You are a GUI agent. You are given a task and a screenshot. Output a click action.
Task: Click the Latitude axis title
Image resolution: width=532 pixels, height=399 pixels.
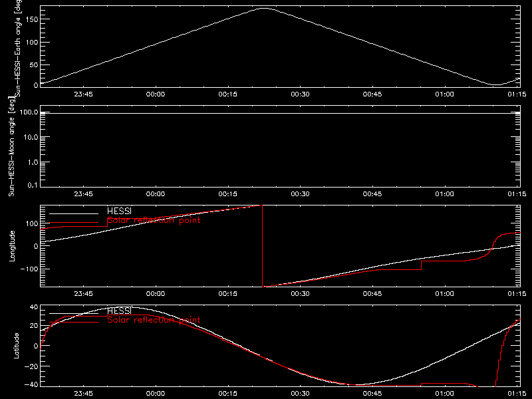point(16,346)
